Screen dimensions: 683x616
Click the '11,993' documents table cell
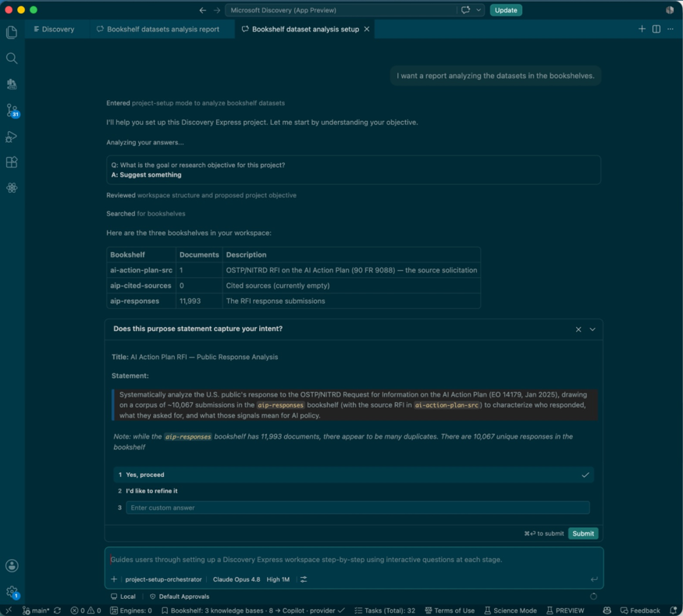[x=199, y=301]
